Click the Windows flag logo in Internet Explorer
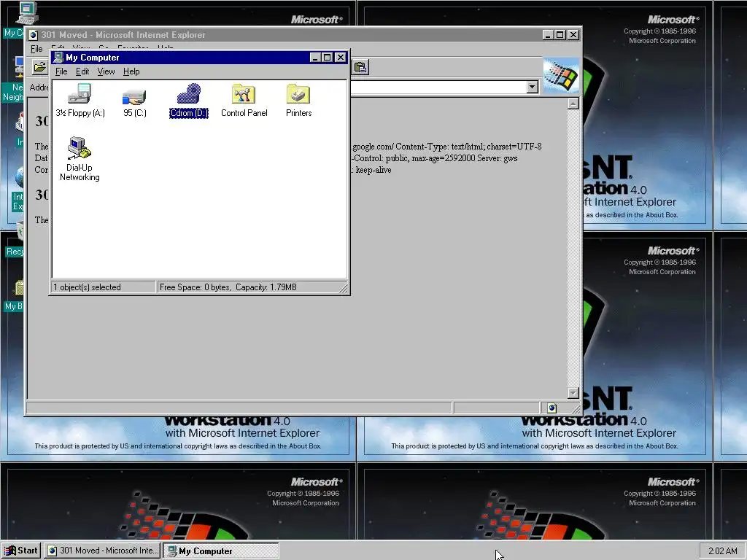Screen dimensions: 747x560 [x=561, y=76]
